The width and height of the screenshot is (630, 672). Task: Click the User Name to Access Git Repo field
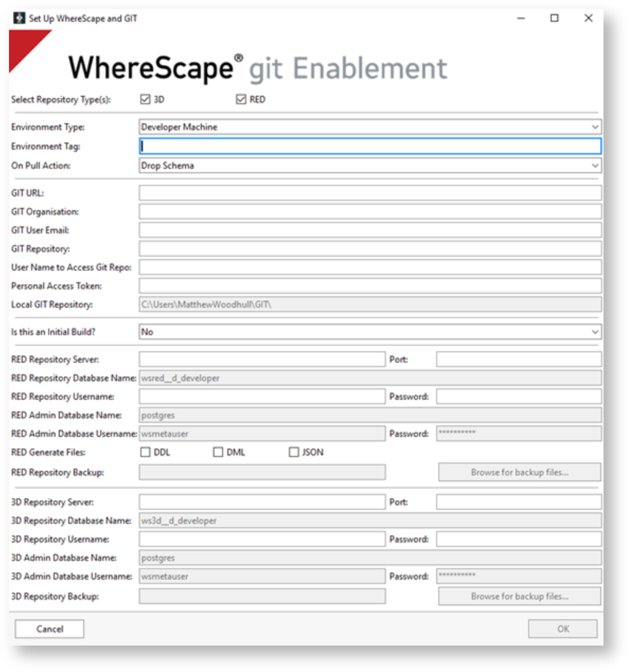pyautogui.click(x=370, y=267)
